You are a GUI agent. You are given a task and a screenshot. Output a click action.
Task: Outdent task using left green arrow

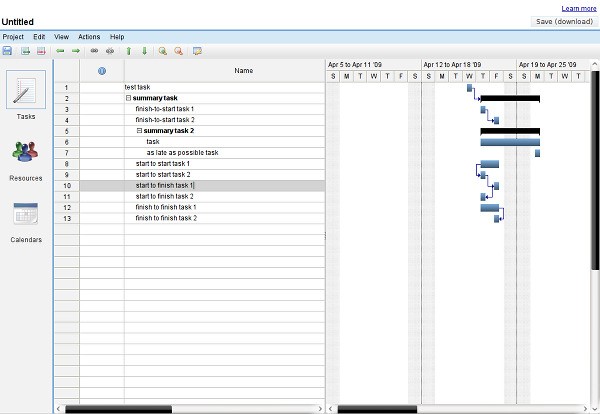pos(60,50)
